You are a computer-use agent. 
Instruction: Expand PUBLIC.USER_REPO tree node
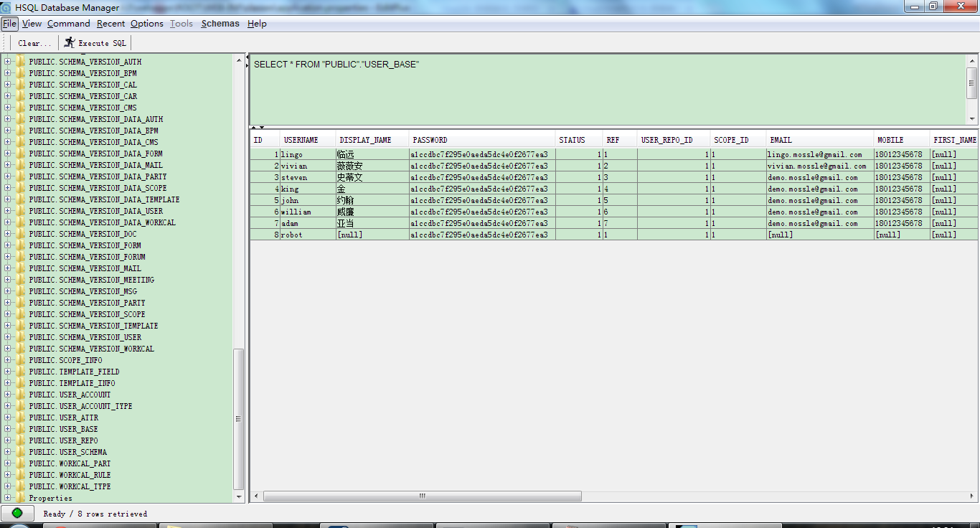coord(8,440)
